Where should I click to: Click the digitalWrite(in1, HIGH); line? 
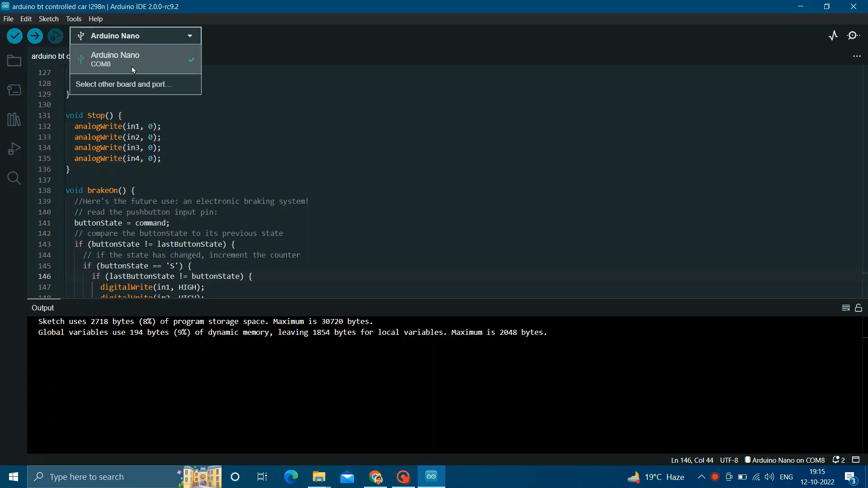[x=152, y=287]
